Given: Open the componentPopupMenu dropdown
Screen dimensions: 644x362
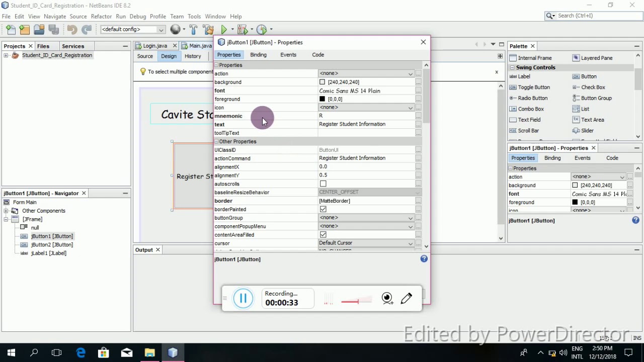Looking at the screenshot, I should tap(411, 226).
